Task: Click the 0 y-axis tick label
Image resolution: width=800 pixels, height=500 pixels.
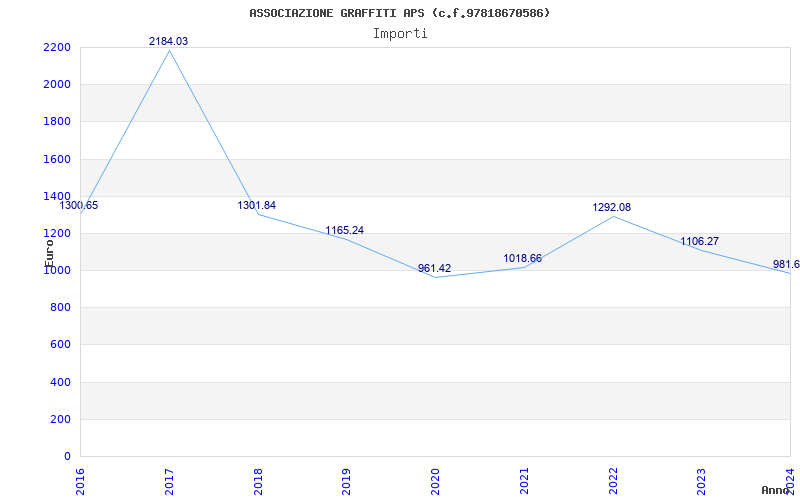Action: click(67, 457)
